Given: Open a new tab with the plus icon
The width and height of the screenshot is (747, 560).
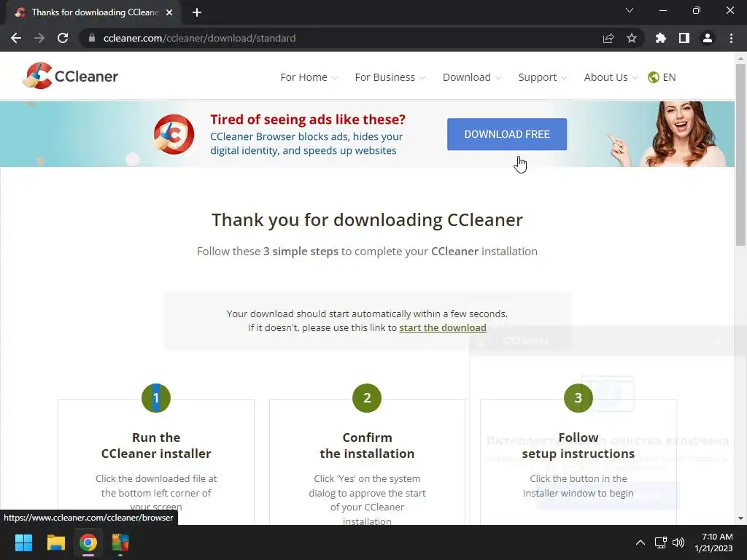Looking at the screenshot, I should 197,12.
